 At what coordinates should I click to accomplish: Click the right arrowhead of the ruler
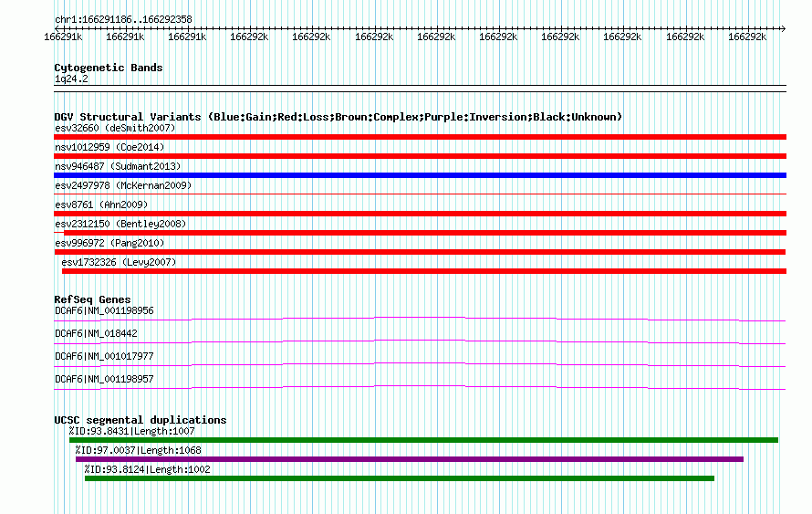click(x=784, y=29)
